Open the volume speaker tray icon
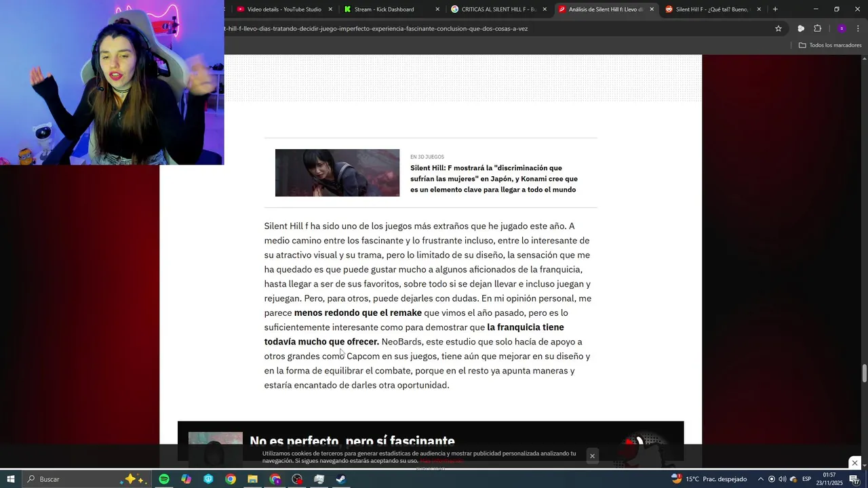This screenshot has height=488, width=868. coord(782,479)
